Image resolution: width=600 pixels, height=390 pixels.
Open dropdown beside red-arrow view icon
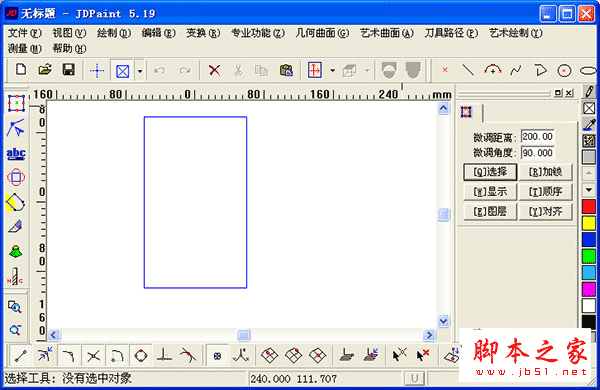[332, 71]
